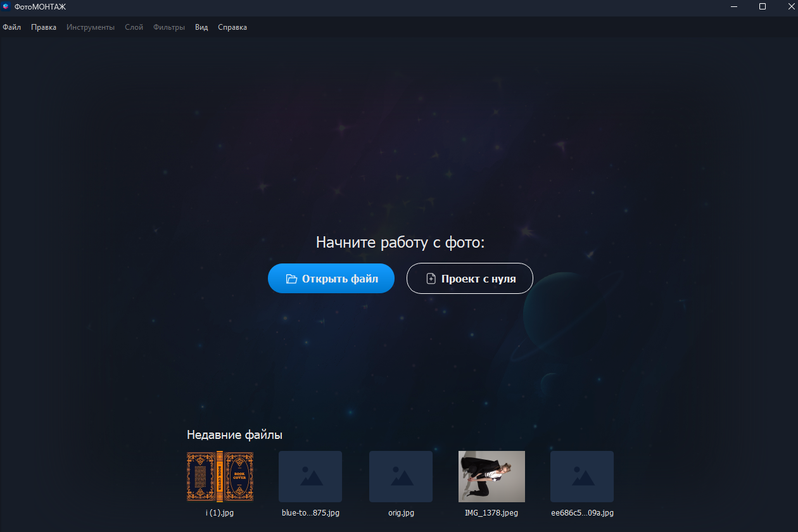This screenshot has height=532, width=798.
Task: Open recent file thumbnail above ee686c5...09a.jpg
Action: click(582, 476)
